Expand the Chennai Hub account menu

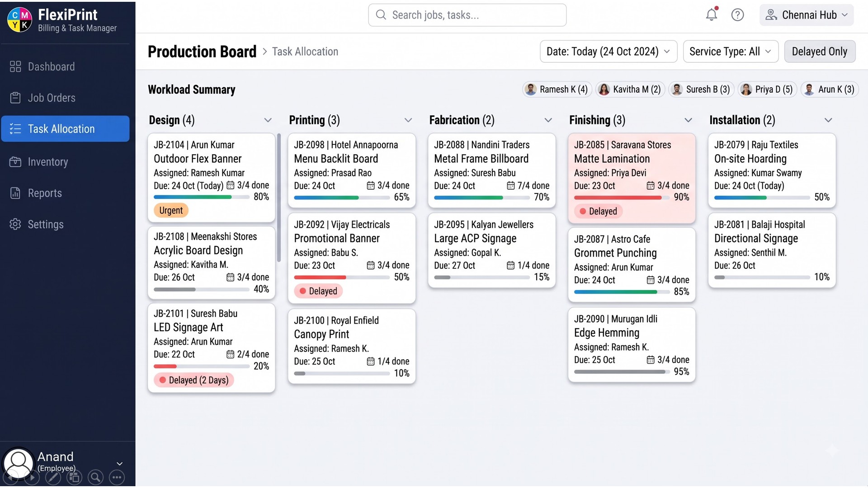[807, 15]
